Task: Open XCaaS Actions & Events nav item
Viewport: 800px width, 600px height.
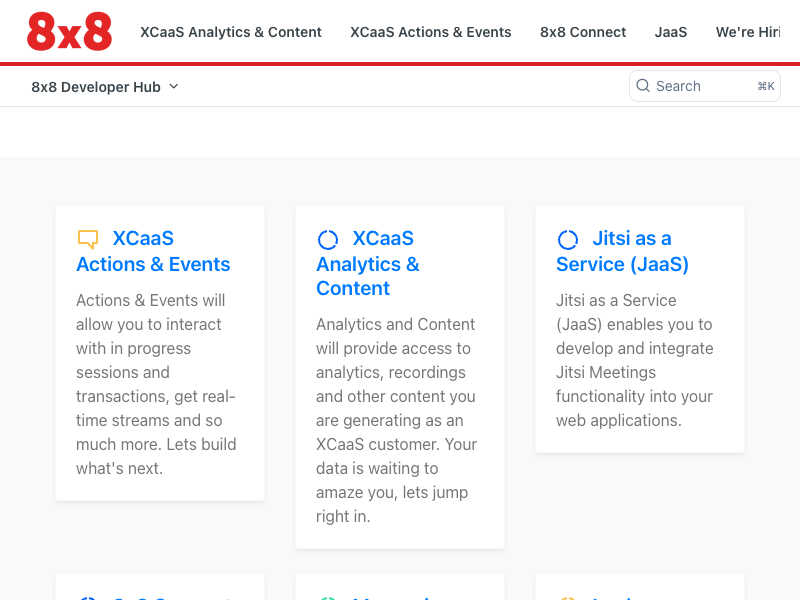Action: 431,32
